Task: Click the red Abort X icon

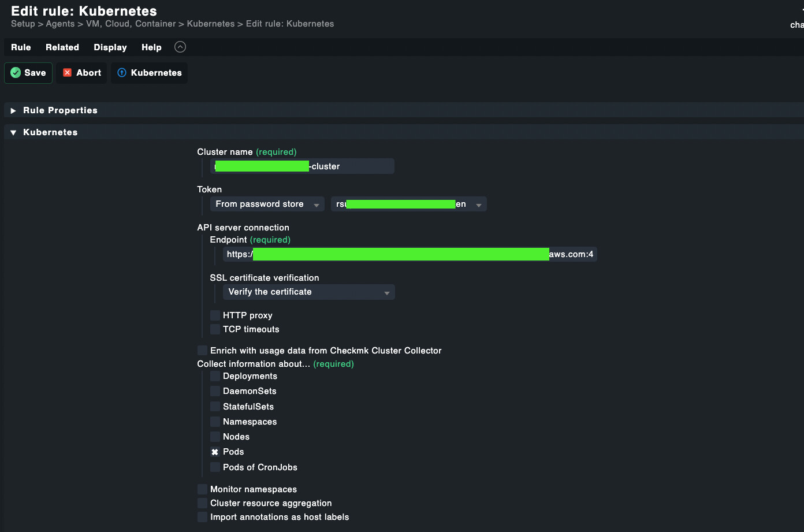Action: [x=68, y=73]
